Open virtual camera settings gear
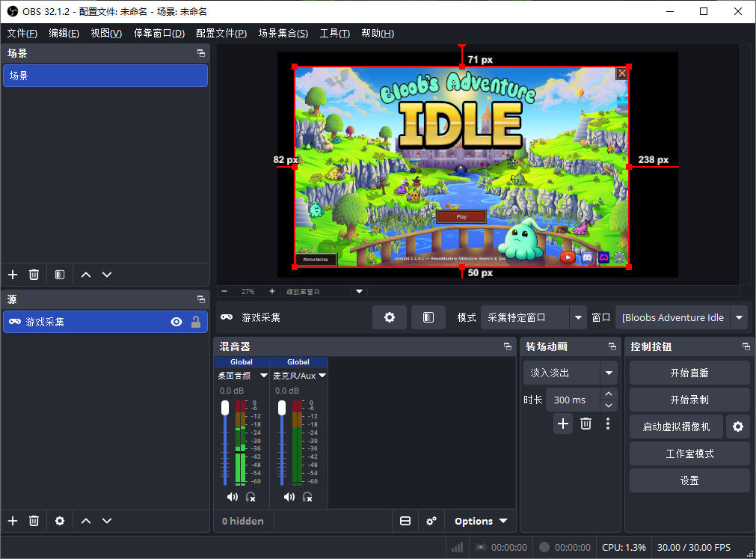 737,427
